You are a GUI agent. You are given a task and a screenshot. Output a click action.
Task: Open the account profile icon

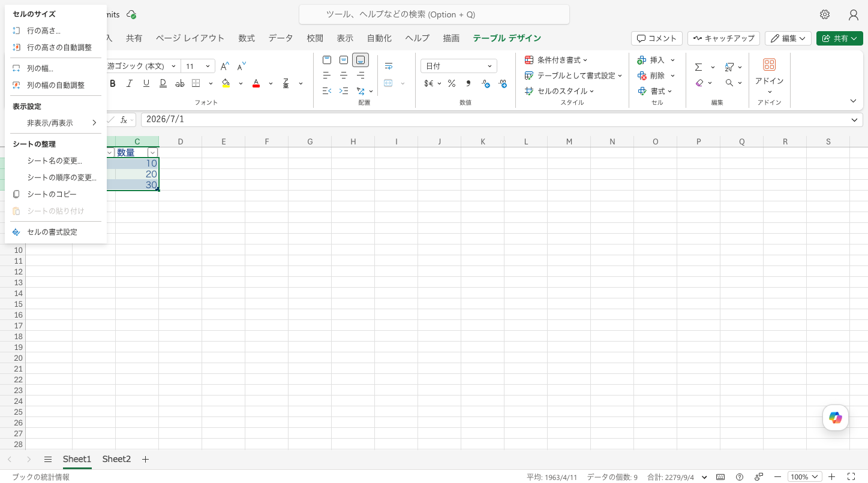point(853,14)
